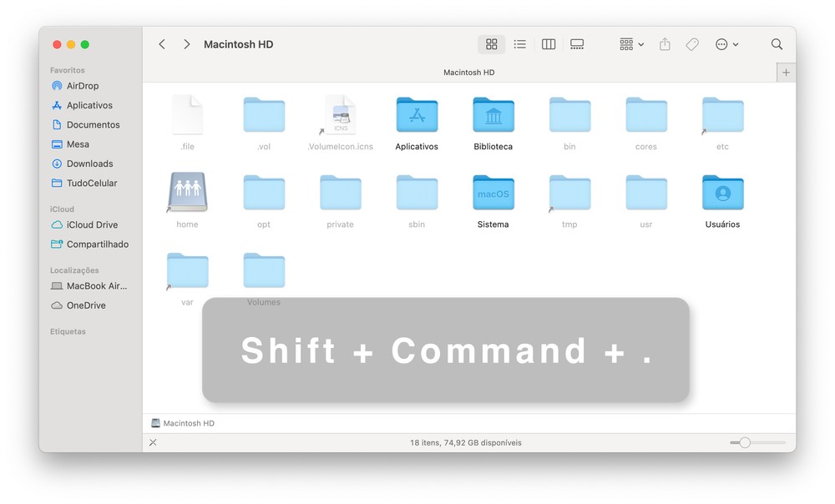Click the X icon in status bar
This screenshot has width=835, height=504.
click(x=153, y=442)
